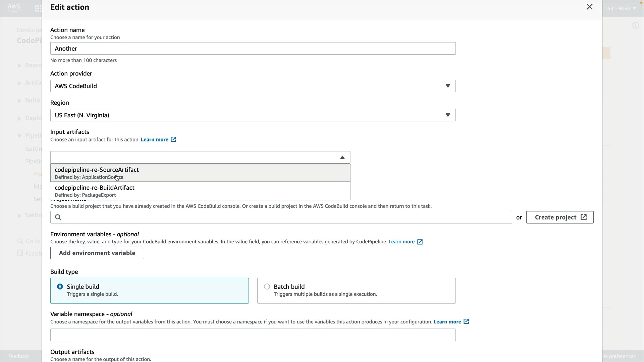The width and height of the screenshot is (644, 362).
Task: Click the AWS logo icon
Action: [x=14, y=8]
